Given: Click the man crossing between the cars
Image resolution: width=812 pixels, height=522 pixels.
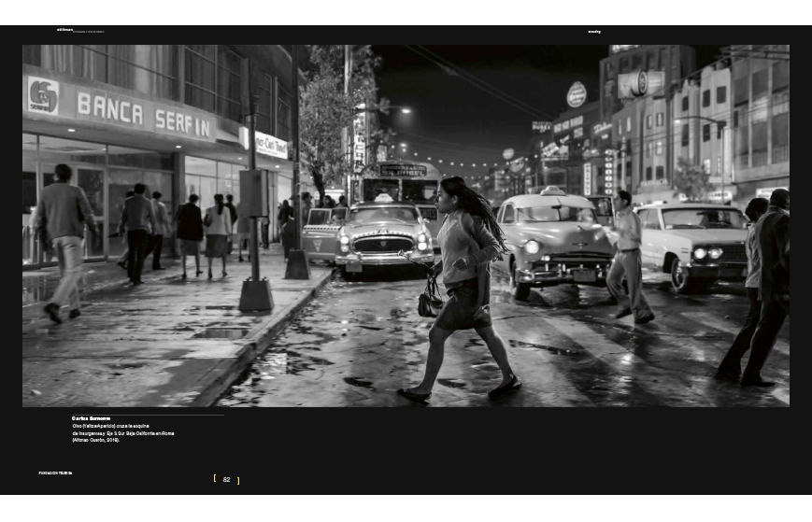Looking at the screenshot, I should (630, 255).
